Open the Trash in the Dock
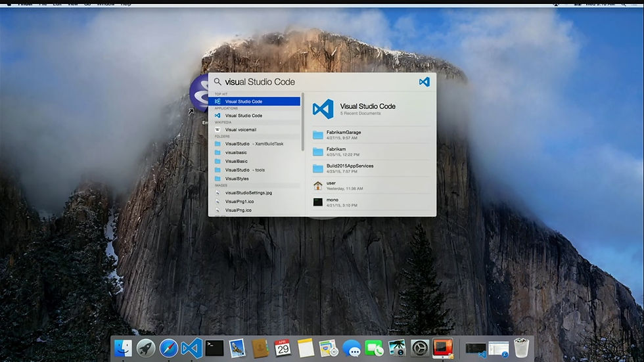Viewport: 644px width, 362px height. 522,348
